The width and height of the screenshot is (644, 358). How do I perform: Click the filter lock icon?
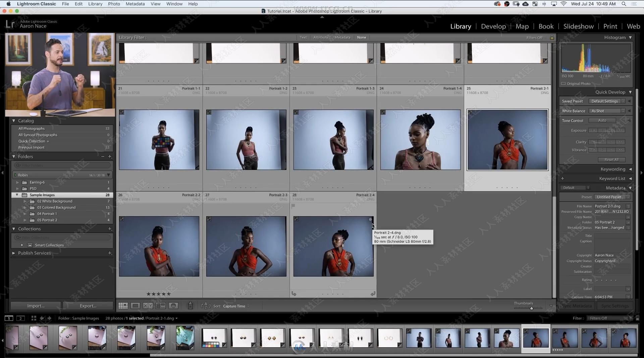point(552,37)
